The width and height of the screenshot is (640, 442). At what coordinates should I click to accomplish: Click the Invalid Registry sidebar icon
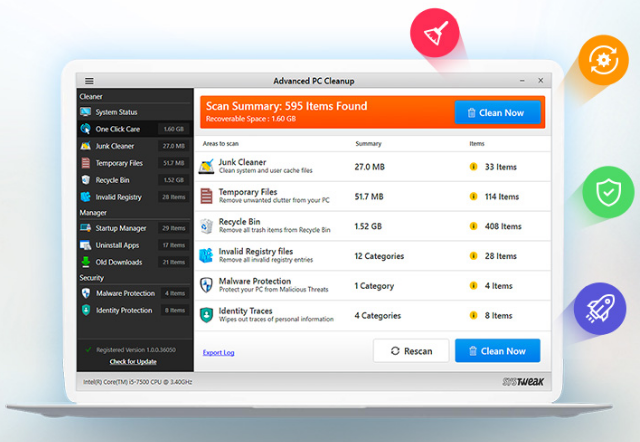point(86,197)
